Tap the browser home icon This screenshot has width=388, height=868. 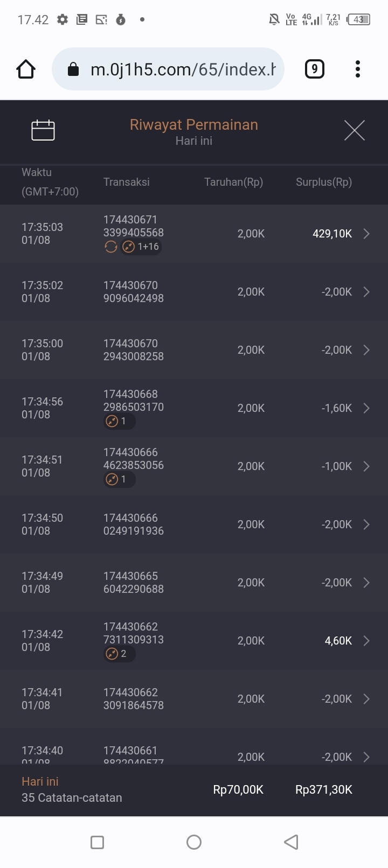coord(26,69)
